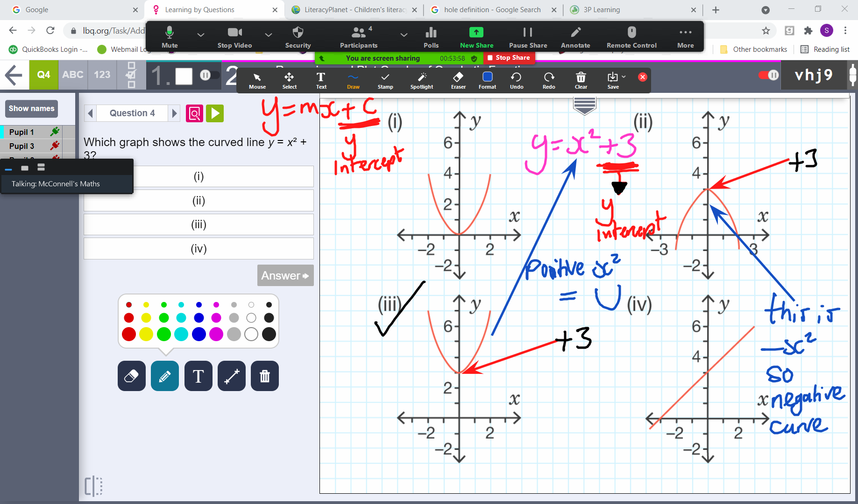The width and height of the screenshot is (858, 504).
Task: Click the Show names button
Action: [x=32, y=109]
